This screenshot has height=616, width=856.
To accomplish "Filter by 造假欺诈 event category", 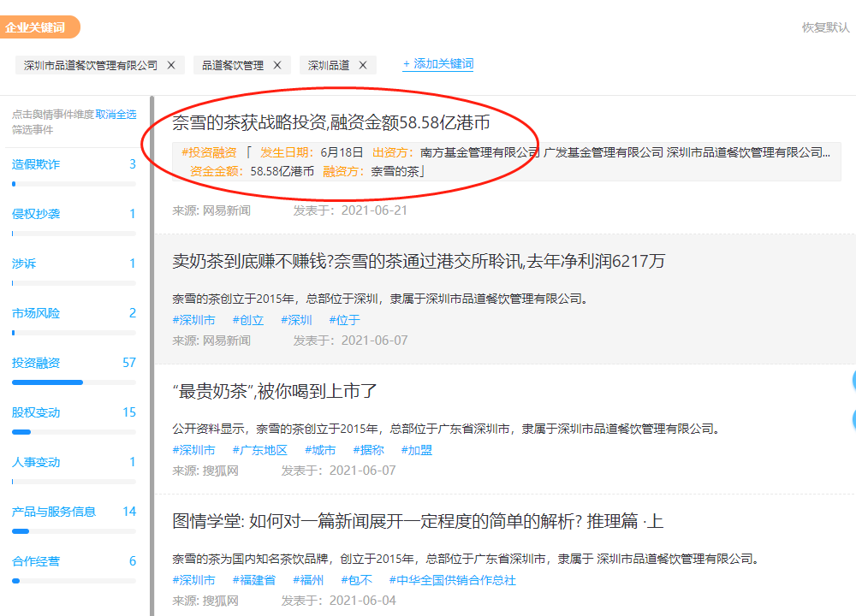I will [36, 164].
